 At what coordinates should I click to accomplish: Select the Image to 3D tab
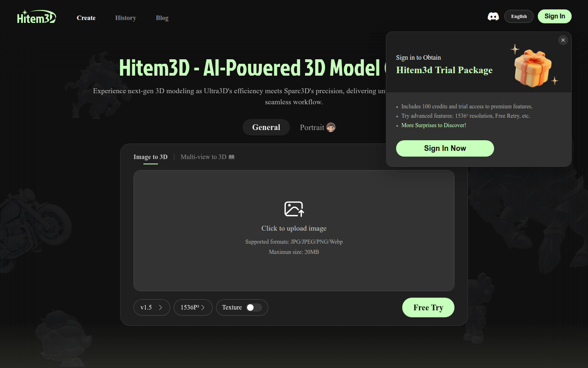pyautogui.click(x=150, y=157)
